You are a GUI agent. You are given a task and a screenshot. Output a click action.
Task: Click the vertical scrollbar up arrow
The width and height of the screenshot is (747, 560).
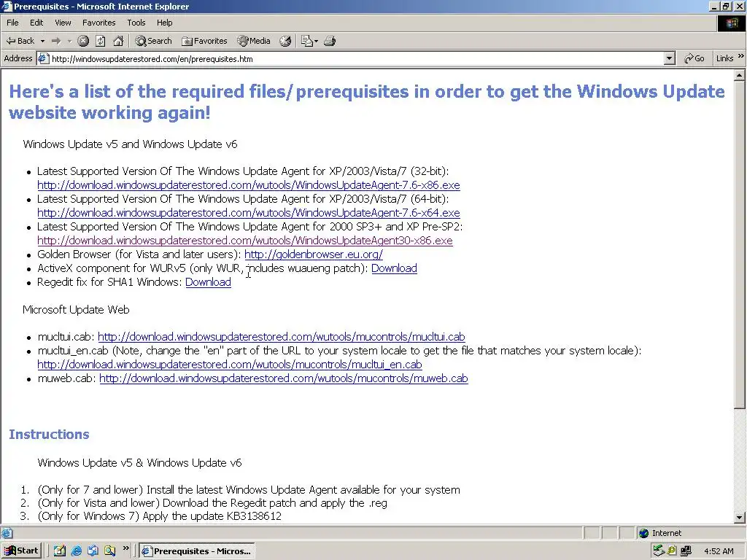740,75
